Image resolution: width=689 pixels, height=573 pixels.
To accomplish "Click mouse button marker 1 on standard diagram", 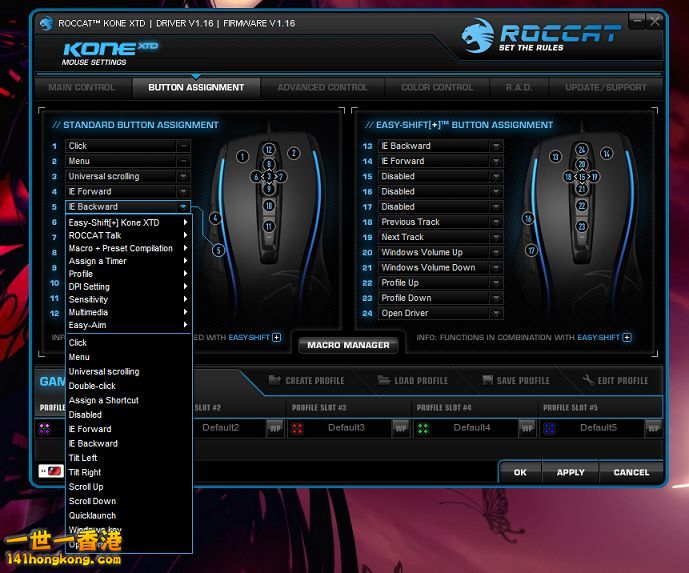I will tap(242, 156).
